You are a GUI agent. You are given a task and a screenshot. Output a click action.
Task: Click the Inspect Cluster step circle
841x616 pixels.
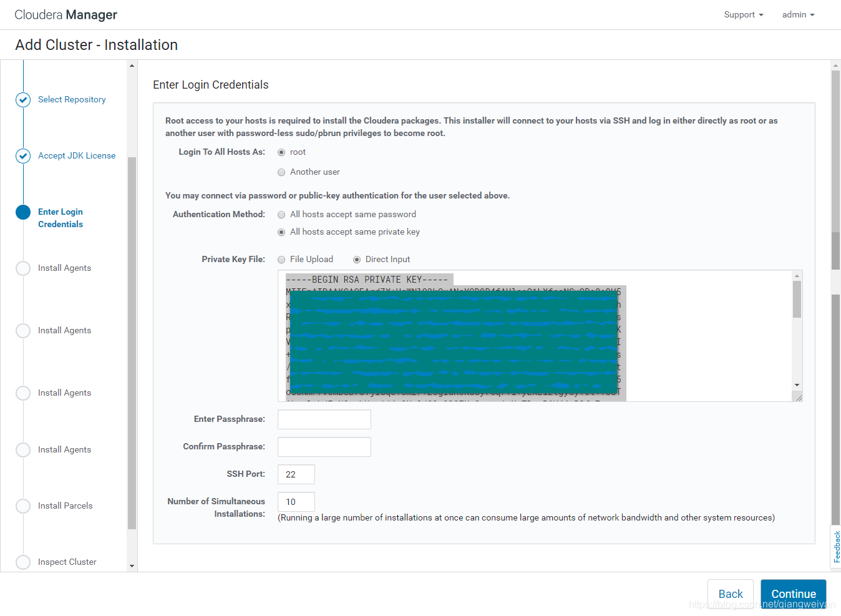(23, 562)
